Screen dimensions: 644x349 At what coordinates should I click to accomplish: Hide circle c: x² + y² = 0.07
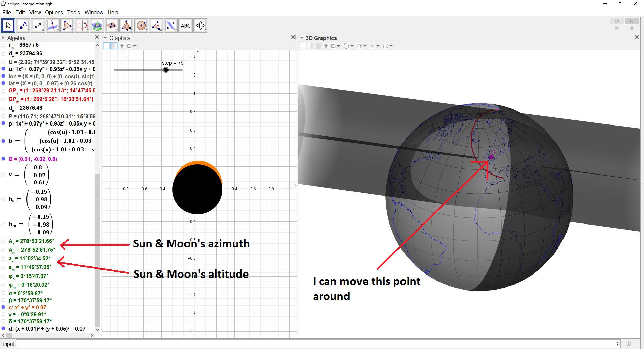pos(3,307)
